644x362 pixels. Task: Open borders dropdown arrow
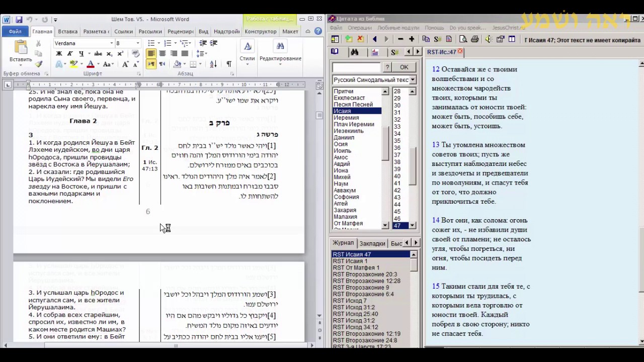[x=199, y=64]
